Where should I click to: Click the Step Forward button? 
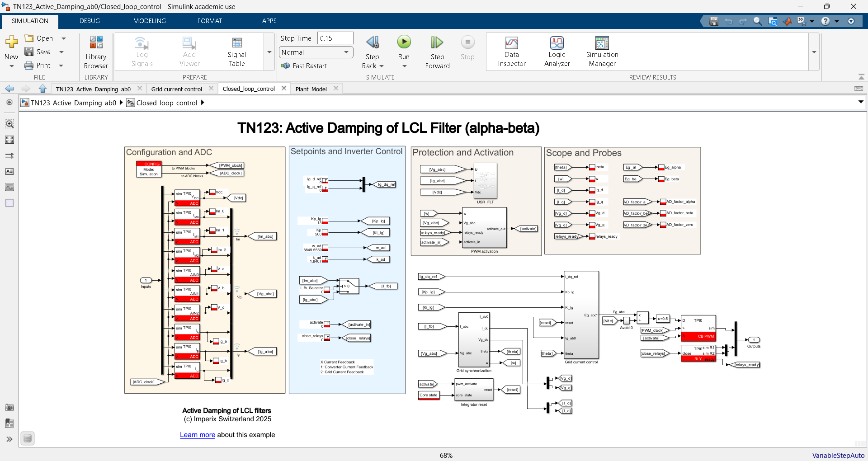pos(437,52)
